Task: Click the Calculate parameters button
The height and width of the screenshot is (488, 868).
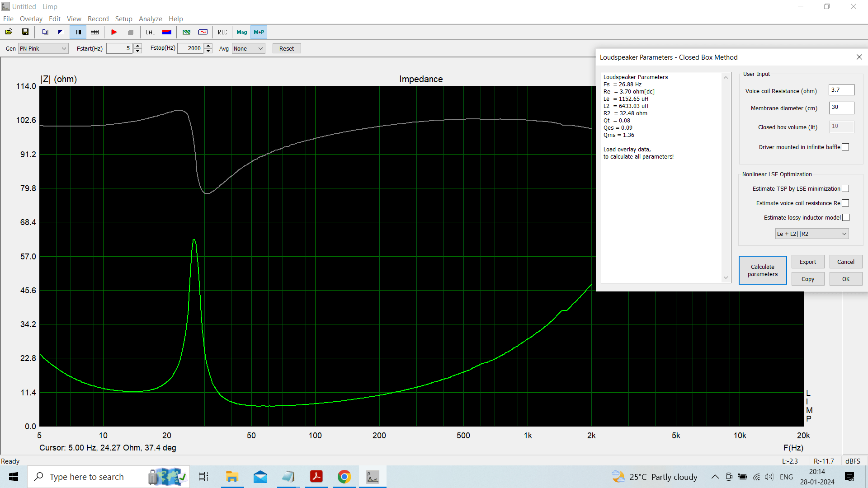Action: pos(763,270)
